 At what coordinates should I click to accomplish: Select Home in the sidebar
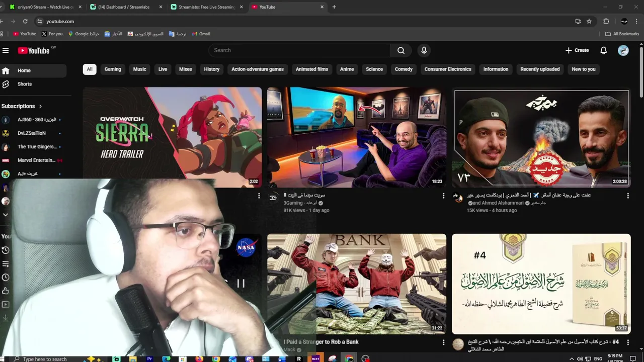click(x=33, y=71)
